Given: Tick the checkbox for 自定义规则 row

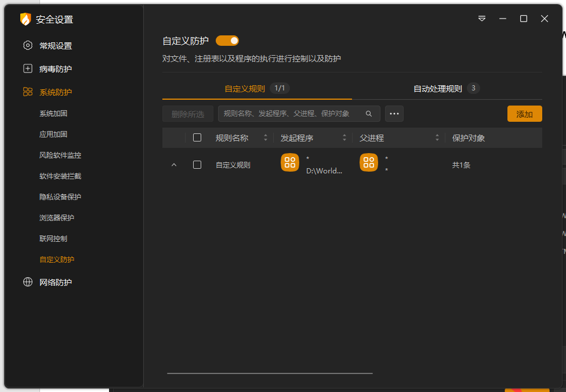Looking at the screenshot, I should pos(197,165).
